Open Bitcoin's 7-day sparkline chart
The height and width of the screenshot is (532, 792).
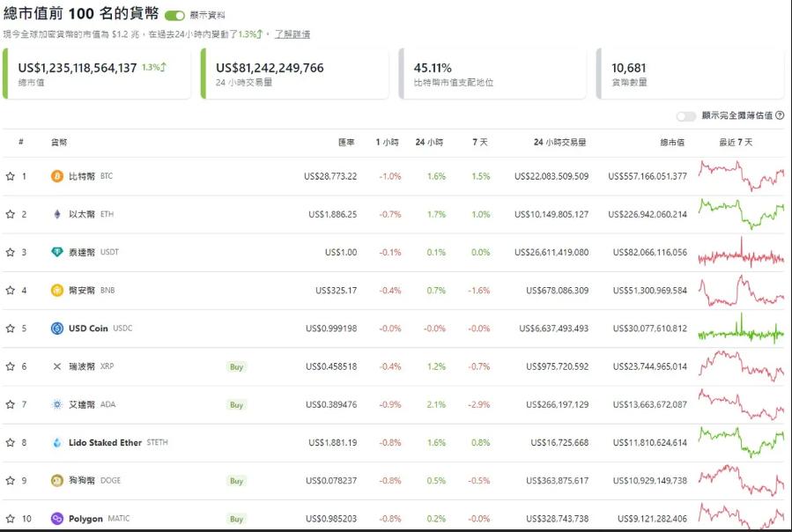point(742,176)
